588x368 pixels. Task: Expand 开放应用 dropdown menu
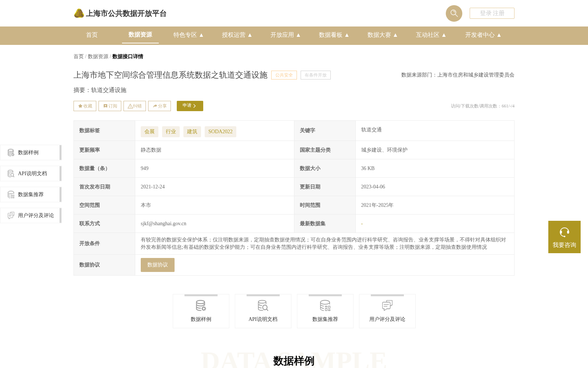point(286,35)
